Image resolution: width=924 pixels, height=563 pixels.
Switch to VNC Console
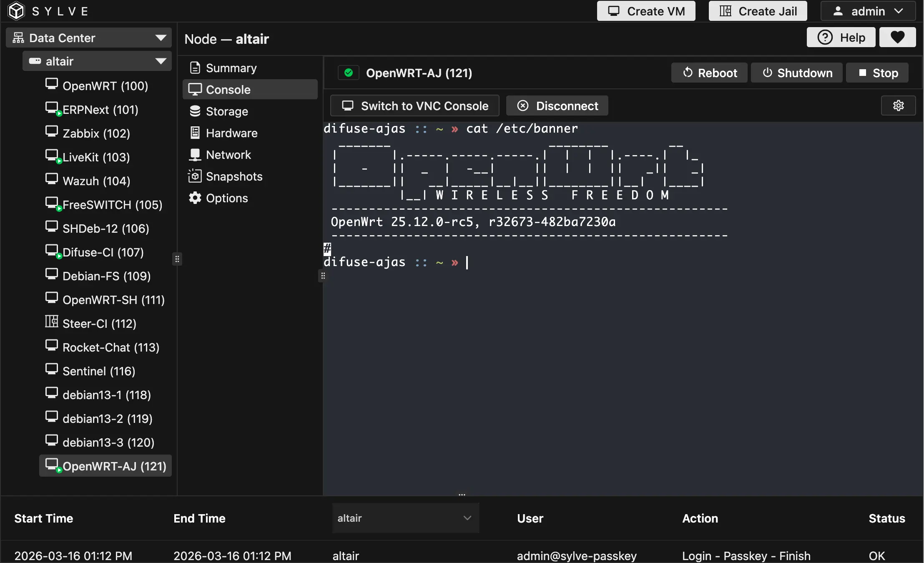415,106
